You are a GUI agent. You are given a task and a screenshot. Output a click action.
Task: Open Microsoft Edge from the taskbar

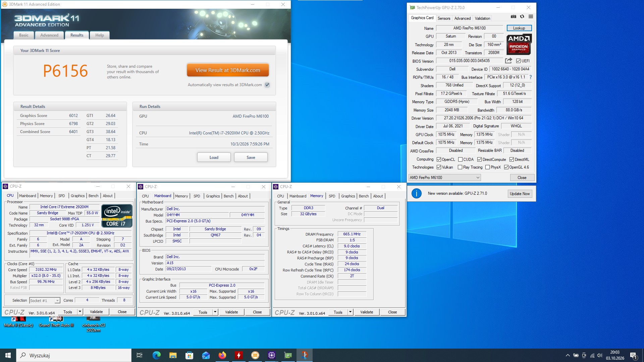[156, 355]
